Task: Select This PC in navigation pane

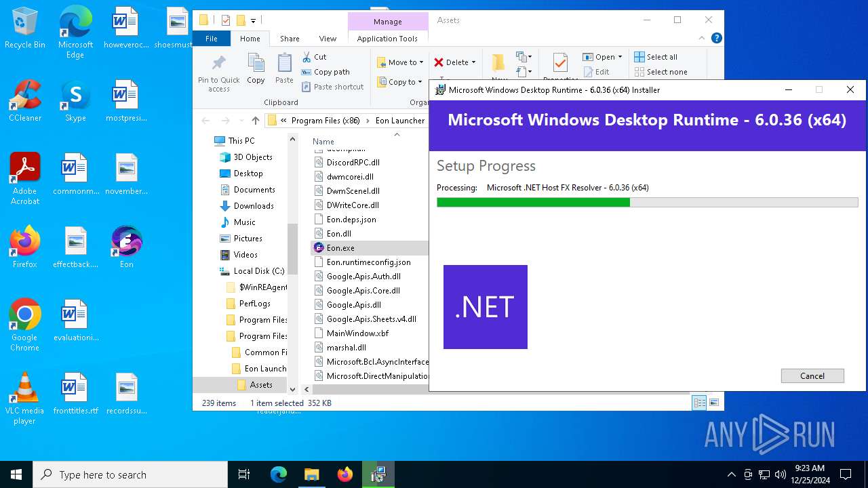Action: tap(241, 141)
